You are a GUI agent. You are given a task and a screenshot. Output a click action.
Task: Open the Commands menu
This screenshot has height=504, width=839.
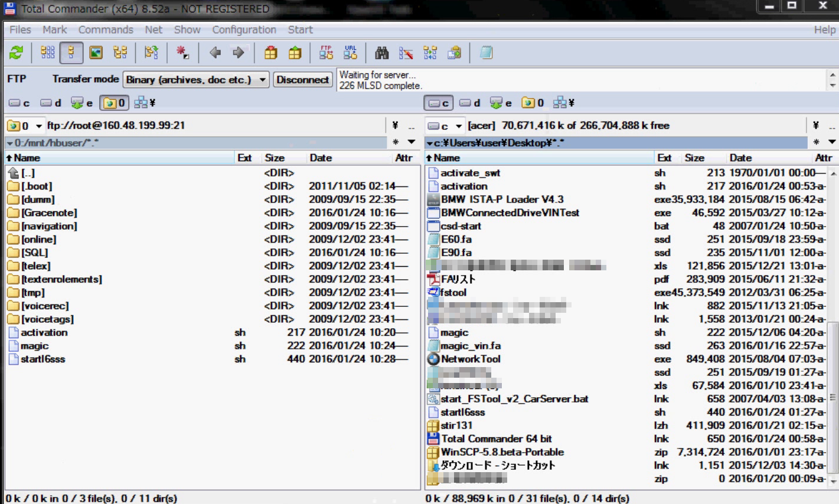pos(106,30)
